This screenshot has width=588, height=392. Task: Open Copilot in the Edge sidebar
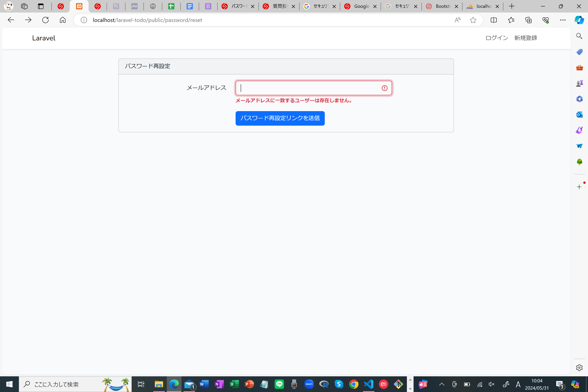coord(580,20)
